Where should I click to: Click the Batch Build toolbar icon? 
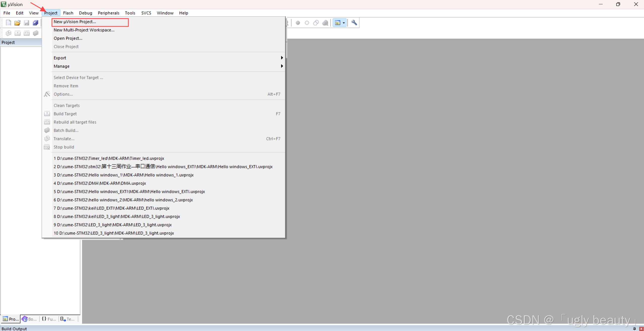(36, 33)
